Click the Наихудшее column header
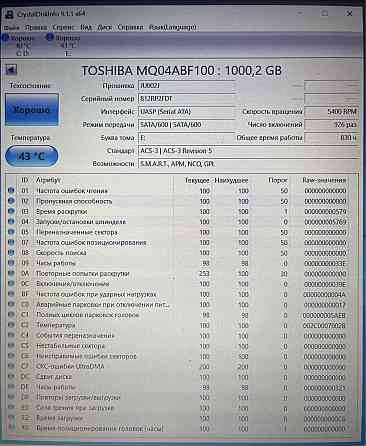This screenshot has height=446, width=366. (231, 180)
